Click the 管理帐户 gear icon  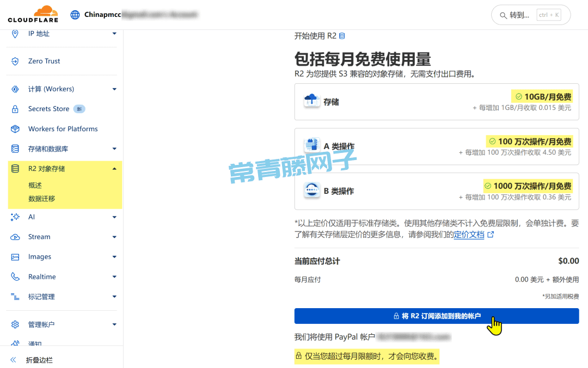[x=15, y=324]
